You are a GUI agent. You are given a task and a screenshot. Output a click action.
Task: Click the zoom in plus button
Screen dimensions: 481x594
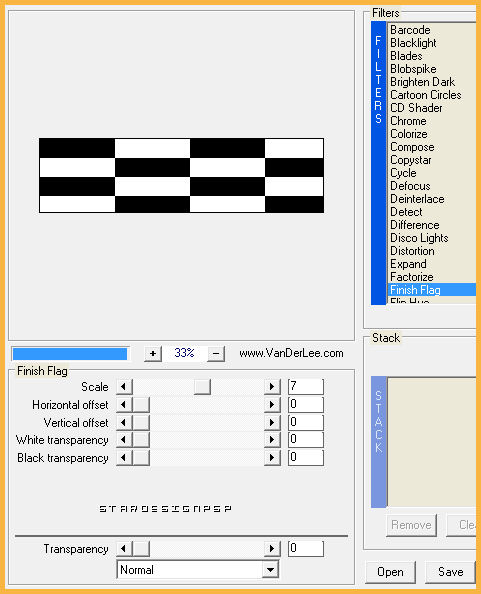coord(153,353)
